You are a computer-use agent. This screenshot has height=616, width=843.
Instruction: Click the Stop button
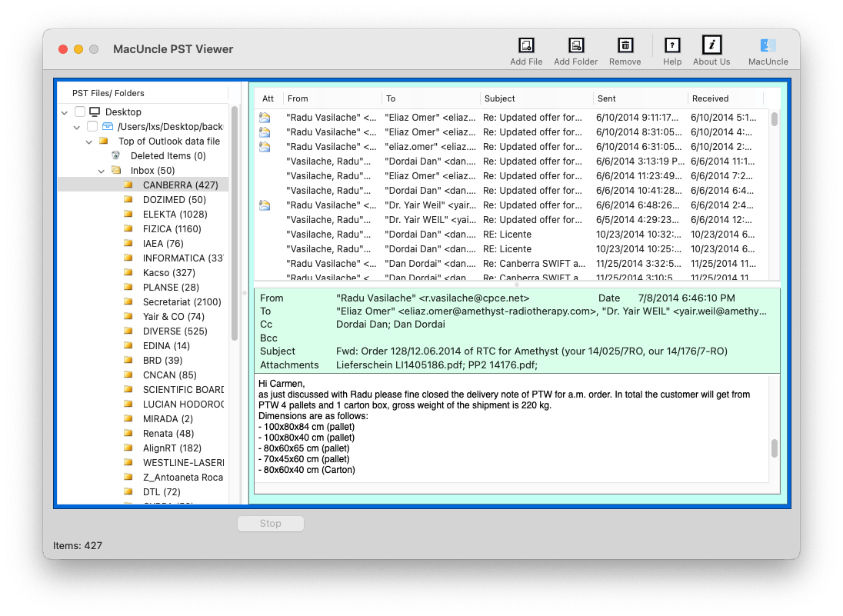point(271,523)
